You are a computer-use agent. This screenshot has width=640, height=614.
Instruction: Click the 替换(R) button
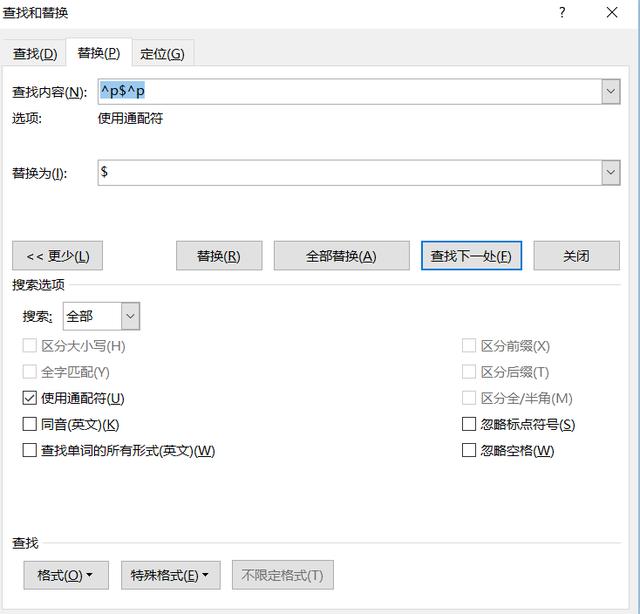click(x=219, y=256)
